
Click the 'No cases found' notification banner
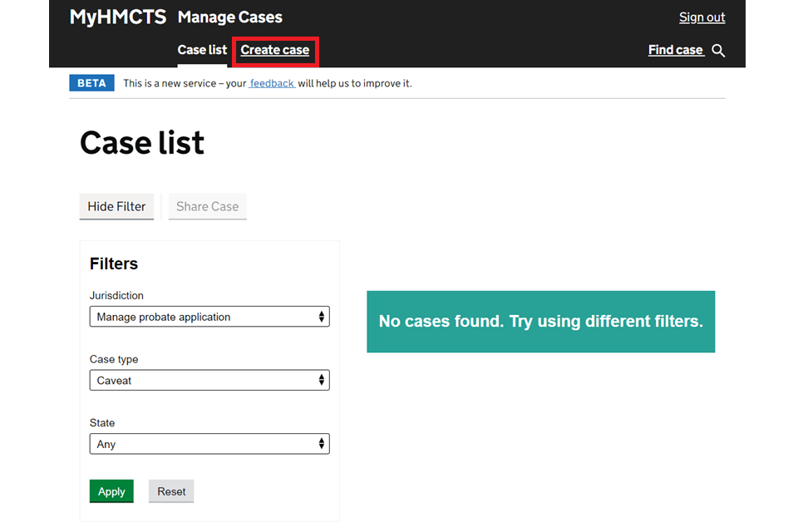540,322
